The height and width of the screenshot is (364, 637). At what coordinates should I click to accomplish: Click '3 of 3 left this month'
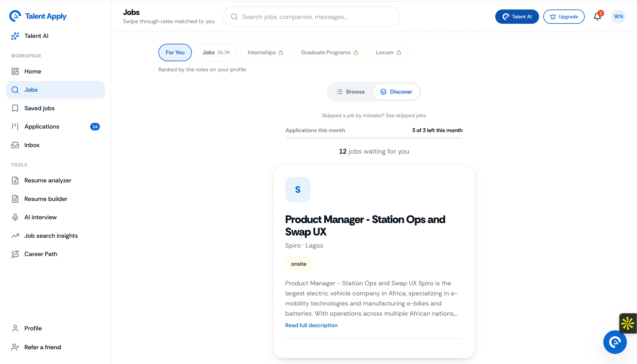point(437,130)
